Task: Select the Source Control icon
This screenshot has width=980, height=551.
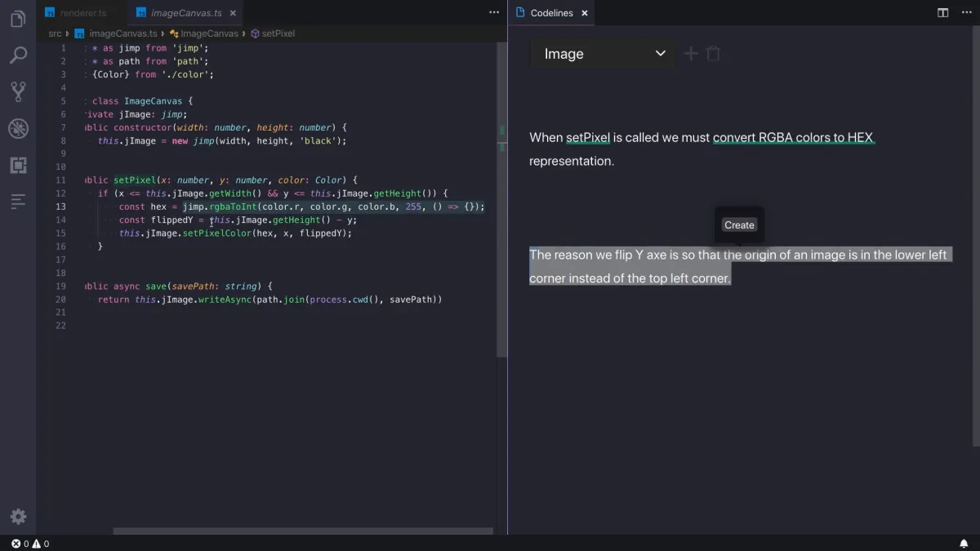Action: click(x=18, y=91)
